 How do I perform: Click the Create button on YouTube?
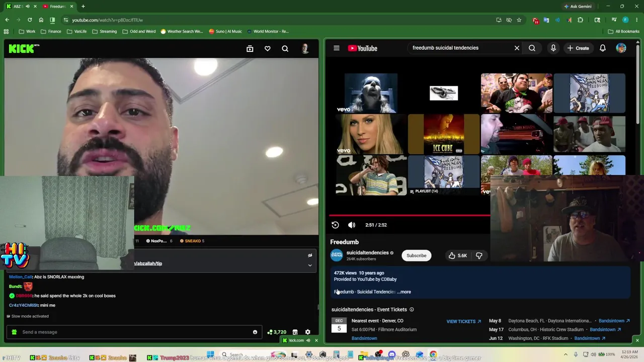(578, 48)
